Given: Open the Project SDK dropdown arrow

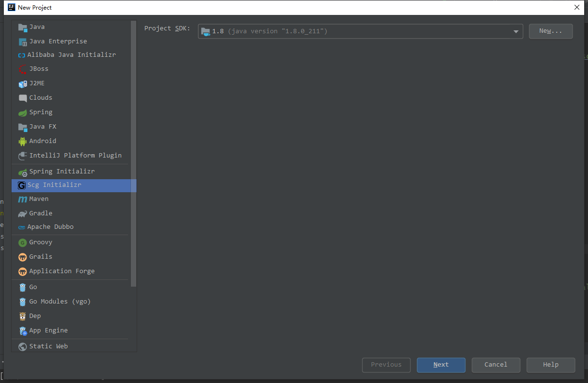Looking at the screenshot, I should click(x=516, y=31).
